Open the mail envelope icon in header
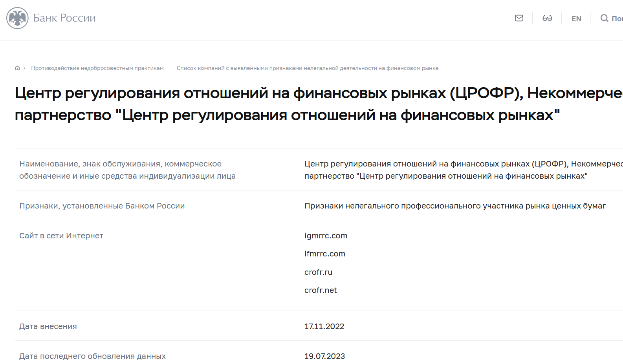The width and height of the screenshot is (623, 364). (x=519, y=18)
